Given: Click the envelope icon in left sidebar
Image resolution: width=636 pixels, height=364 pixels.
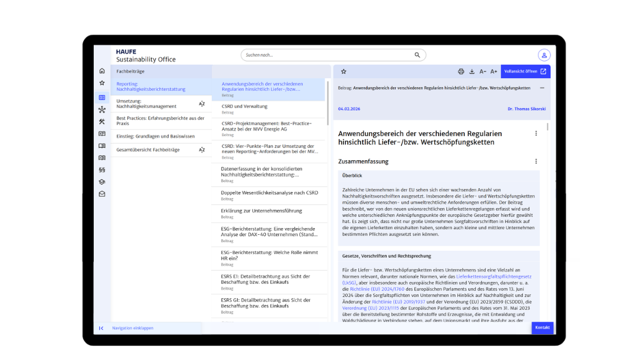Looking at the screenshot, I should (102, 194).
